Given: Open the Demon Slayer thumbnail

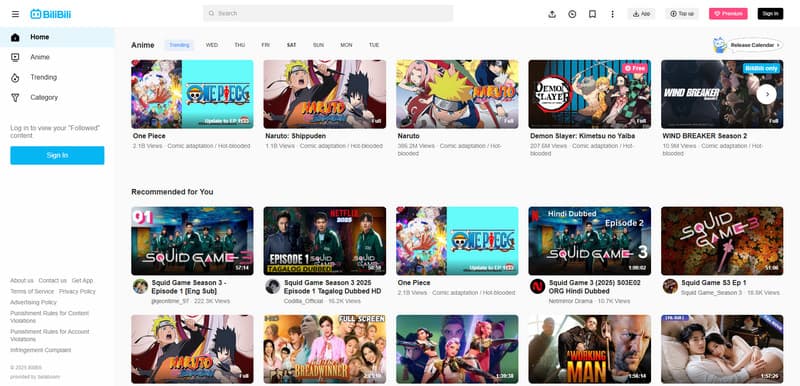Looking at the screenshot, I should click(x=589, y=94).
